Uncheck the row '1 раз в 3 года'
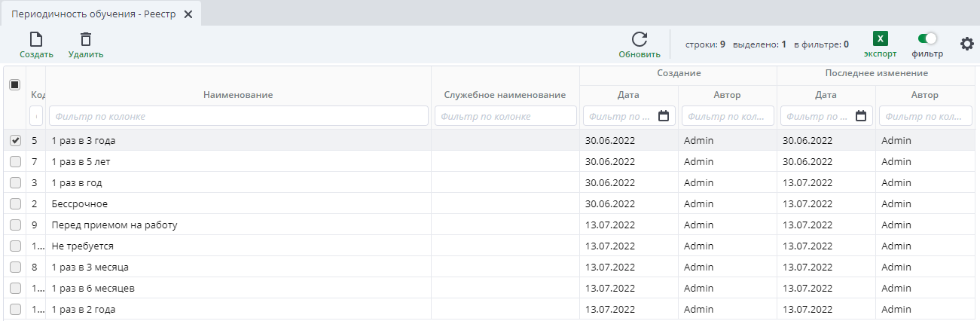 [x=15, y=141]
